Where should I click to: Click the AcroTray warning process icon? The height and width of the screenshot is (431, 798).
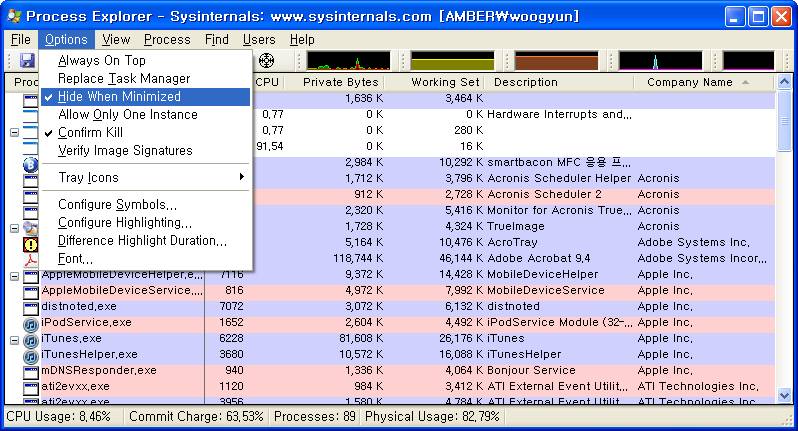coord(31,244)
